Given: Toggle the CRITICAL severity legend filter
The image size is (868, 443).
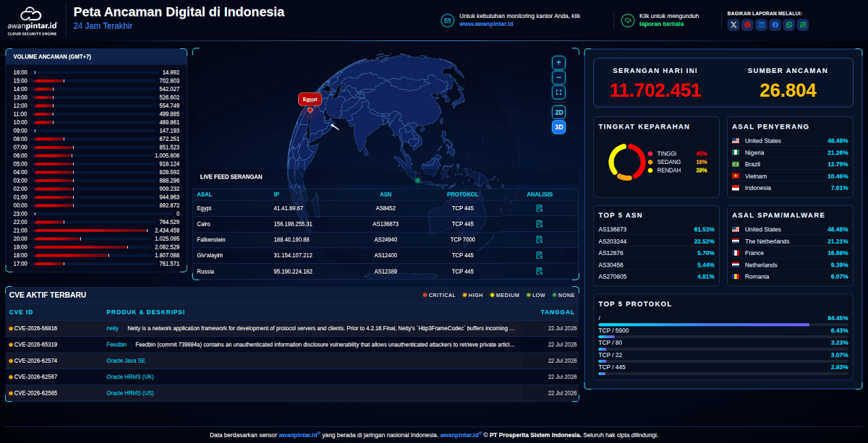Looking at the screenshot, I should [x=439, y=295].
